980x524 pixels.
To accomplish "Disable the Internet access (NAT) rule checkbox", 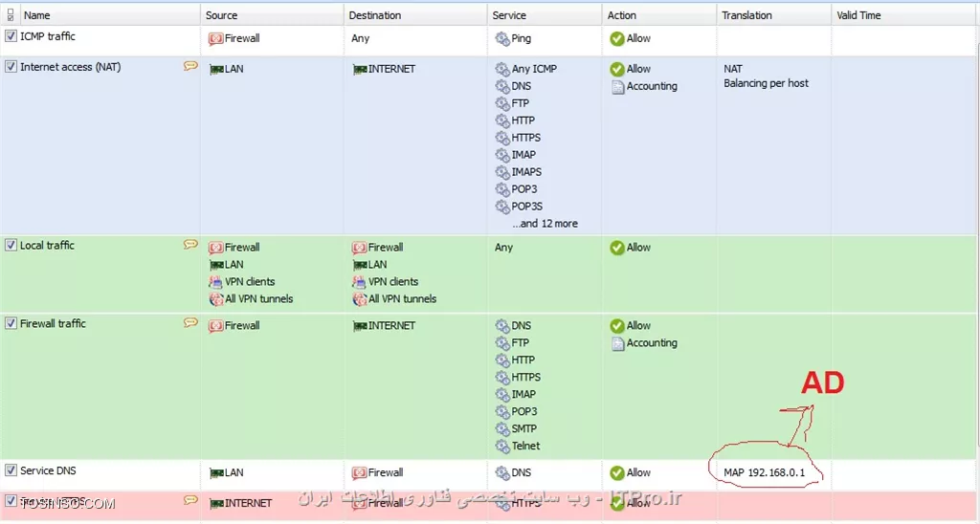I will click(11, 66).
